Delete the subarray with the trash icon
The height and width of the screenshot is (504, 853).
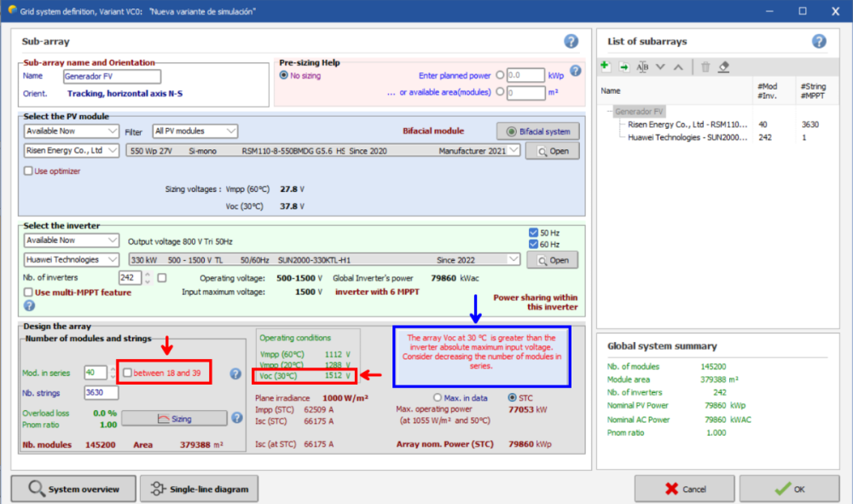705,67
